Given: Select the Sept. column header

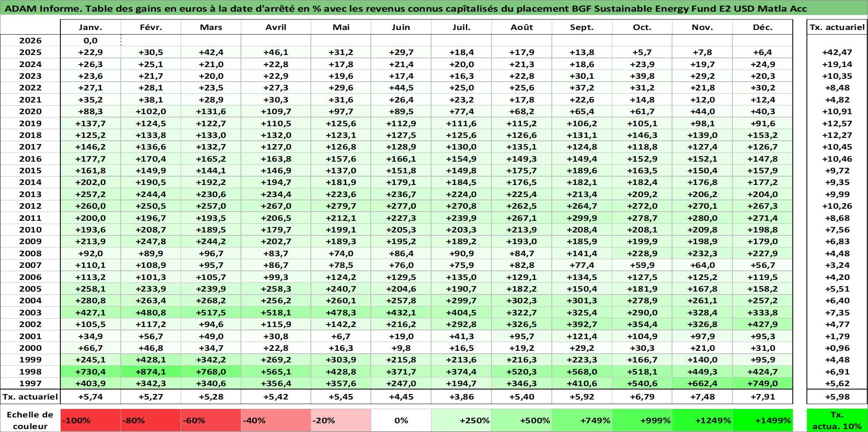Looking at the screenshot, I should [x=582, y=27].
